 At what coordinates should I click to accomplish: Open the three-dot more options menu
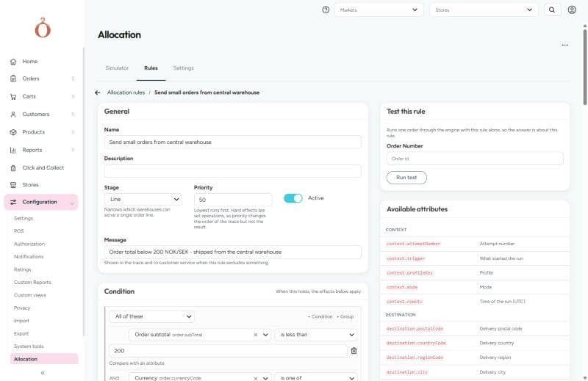coord(564,45)
